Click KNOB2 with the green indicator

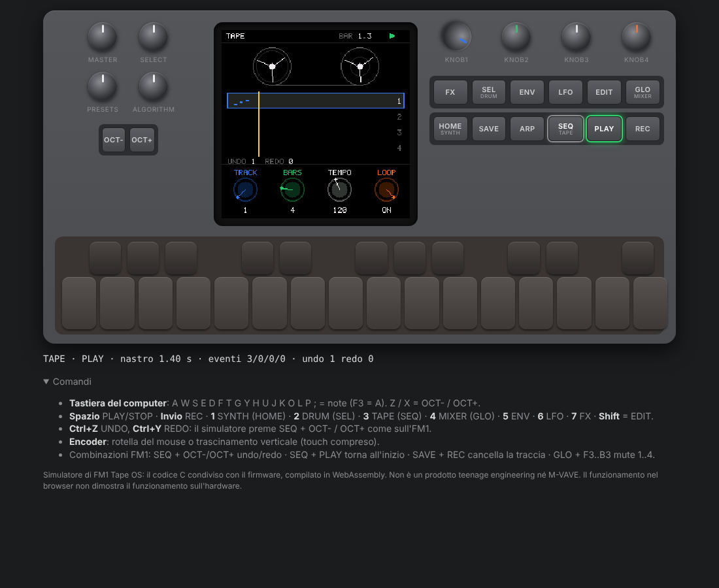(x=516, y=37)
